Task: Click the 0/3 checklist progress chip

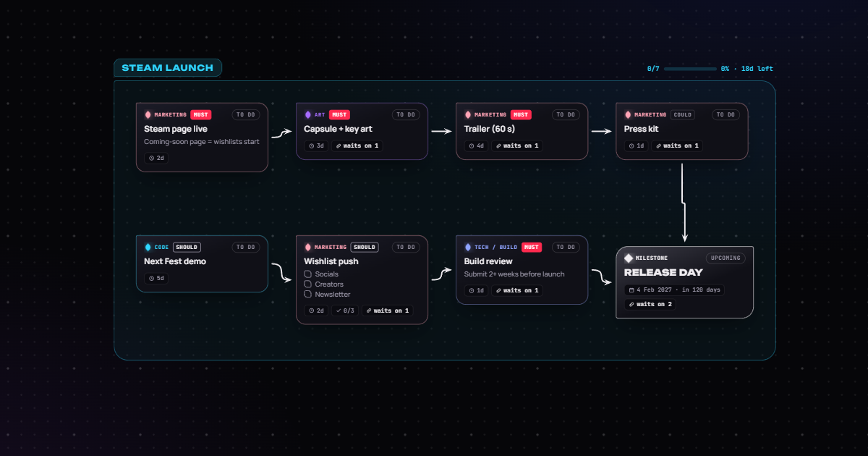Action: pyautogui.click(x=345, y=311)
